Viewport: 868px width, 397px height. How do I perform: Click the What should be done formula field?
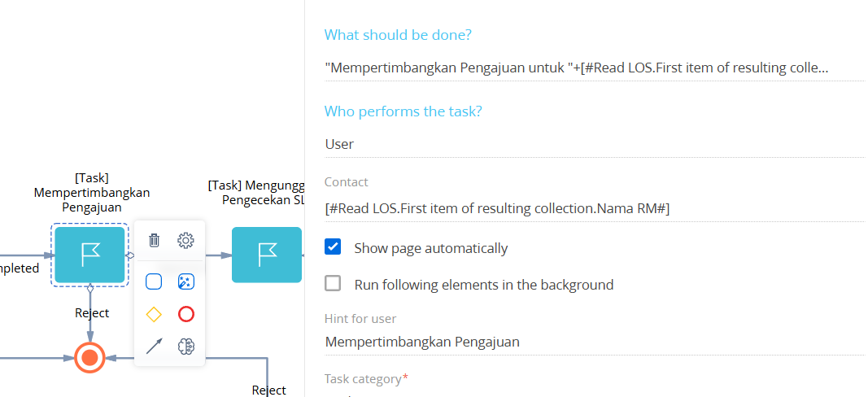click(594, 68)
